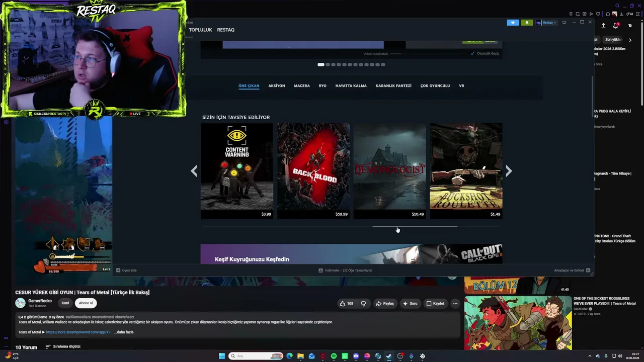Click Oyun Ekle in Steam footer
This screenshot has width=644, height=362.
[126, 270]
